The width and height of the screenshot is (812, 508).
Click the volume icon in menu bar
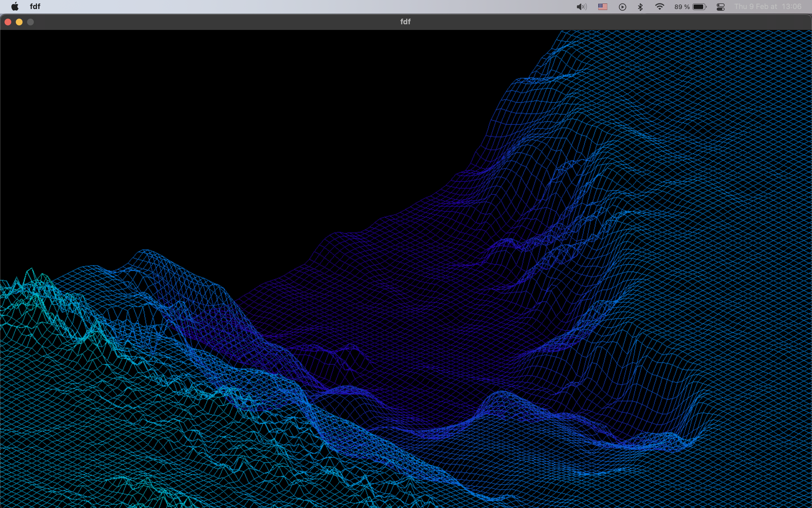point(581,7)
